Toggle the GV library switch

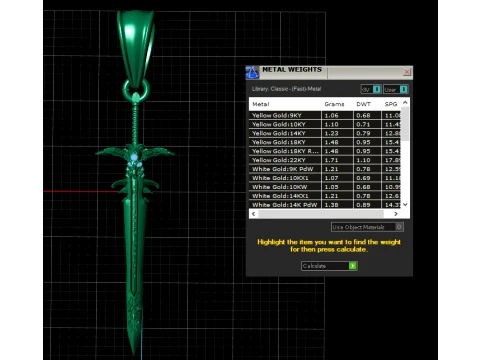(x=371, y=89)
